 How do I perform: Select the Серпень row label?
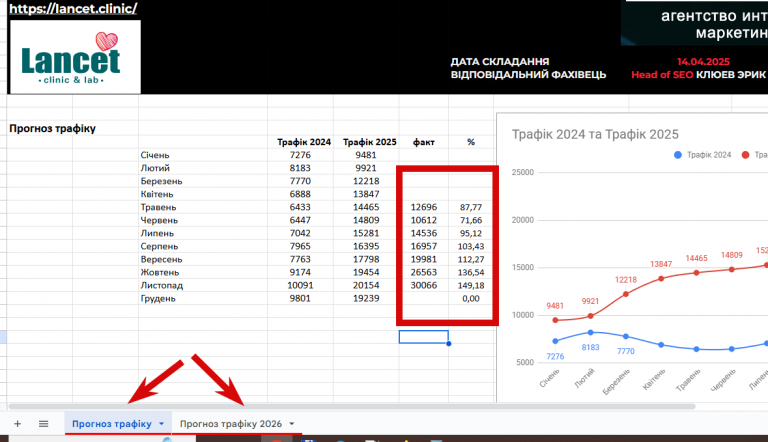click(x=159, y=246)
